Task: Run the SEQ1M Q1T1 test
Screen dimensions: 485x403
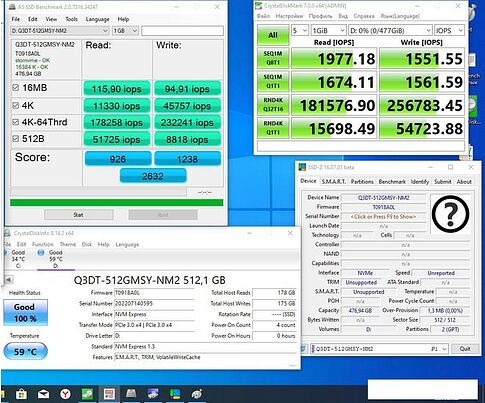Action: point(273,81)
